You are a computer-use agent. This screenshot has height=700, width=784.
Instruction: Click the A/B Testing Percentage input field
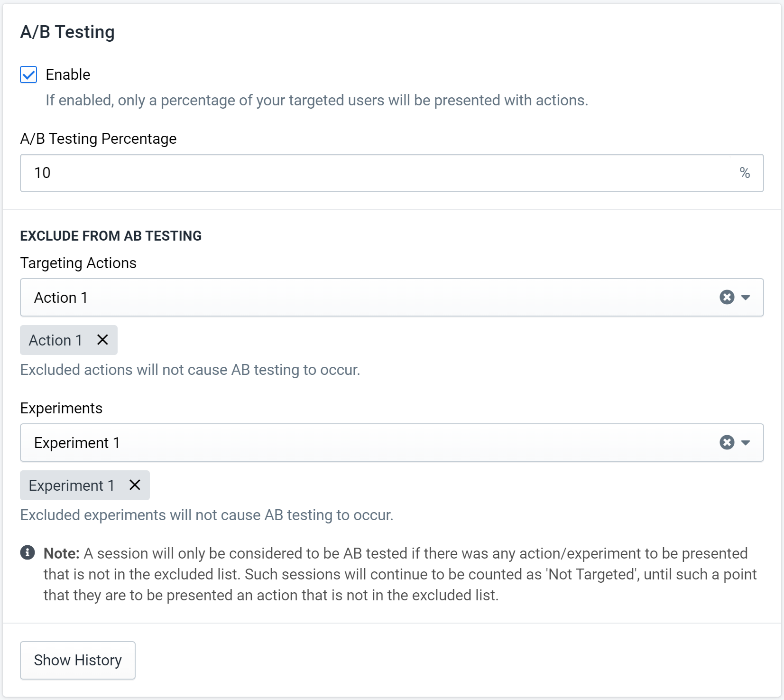(392, 173)
